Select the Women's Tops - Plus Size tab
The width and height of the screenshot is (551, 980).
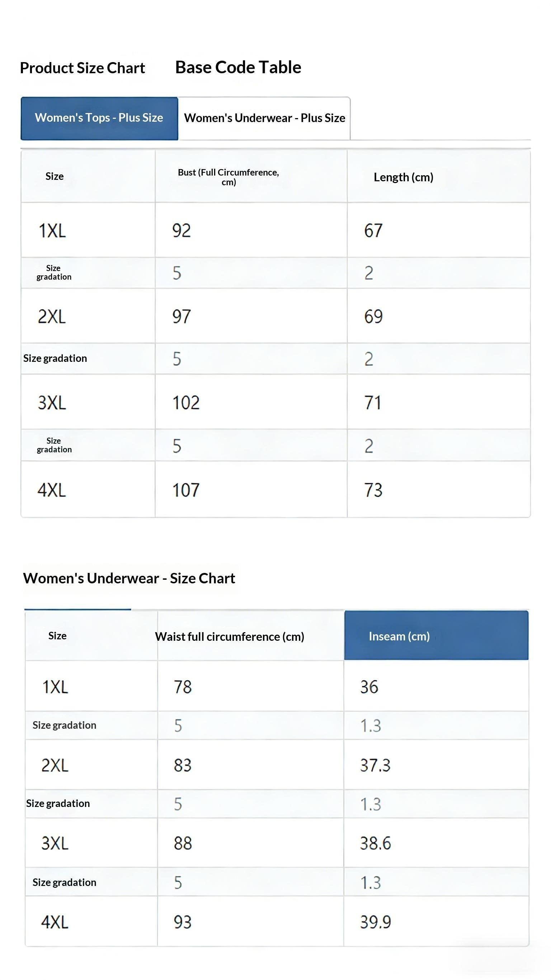pos(99,118)
